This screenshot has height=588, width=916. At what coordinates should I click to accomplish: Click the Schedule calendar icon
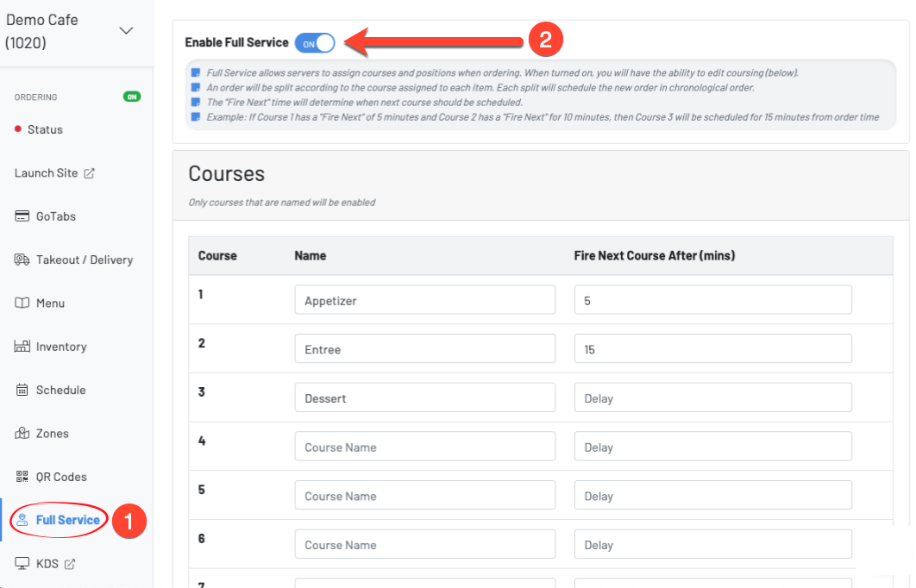click(x=22, y=390)
